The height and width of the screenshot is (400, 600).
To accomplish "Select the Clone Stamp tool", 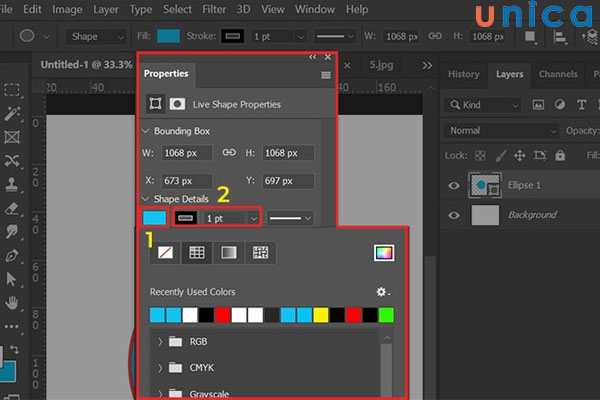I will [12, 184].
